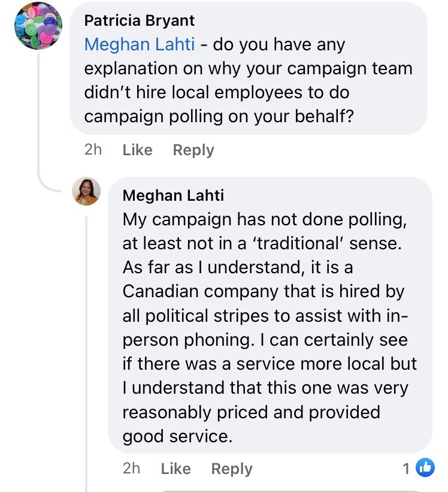The width and height of the screenshot is (448, 492).
Task: Open Patricia Bryant's button-pile profile picture
Action: tap(38, 25)
